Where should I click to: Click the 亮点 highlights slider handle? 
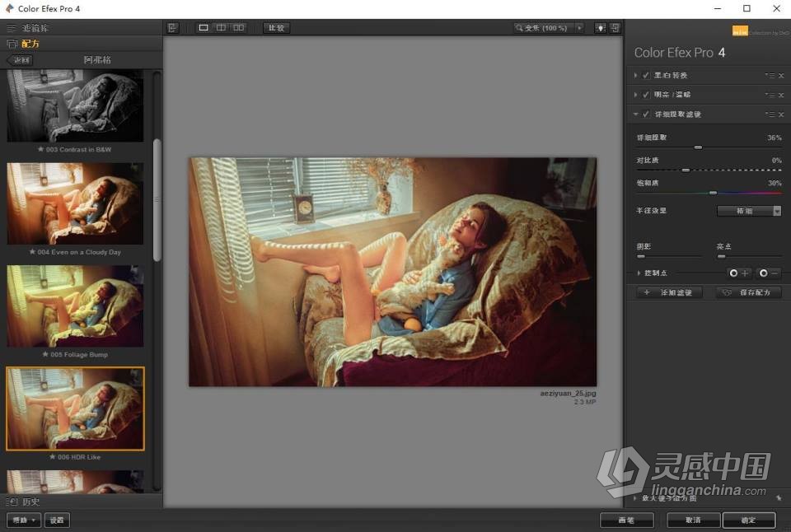[x=722, y=256]
